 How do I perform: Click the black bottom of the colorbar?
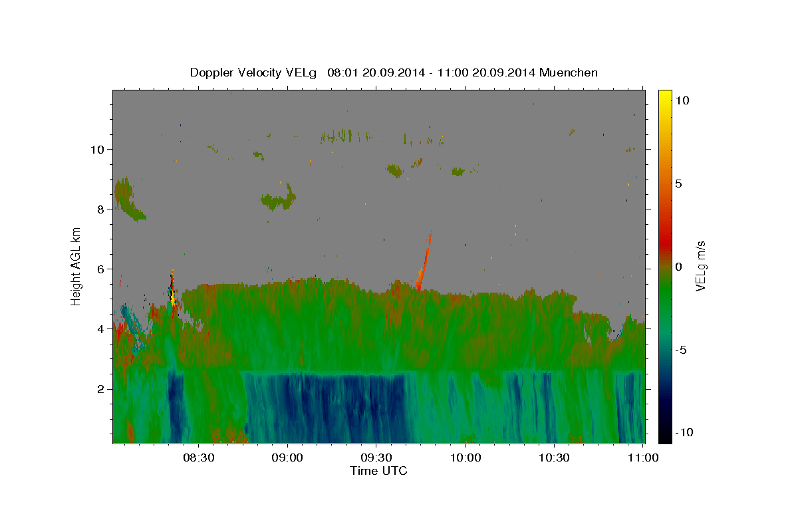pos(664,437)
